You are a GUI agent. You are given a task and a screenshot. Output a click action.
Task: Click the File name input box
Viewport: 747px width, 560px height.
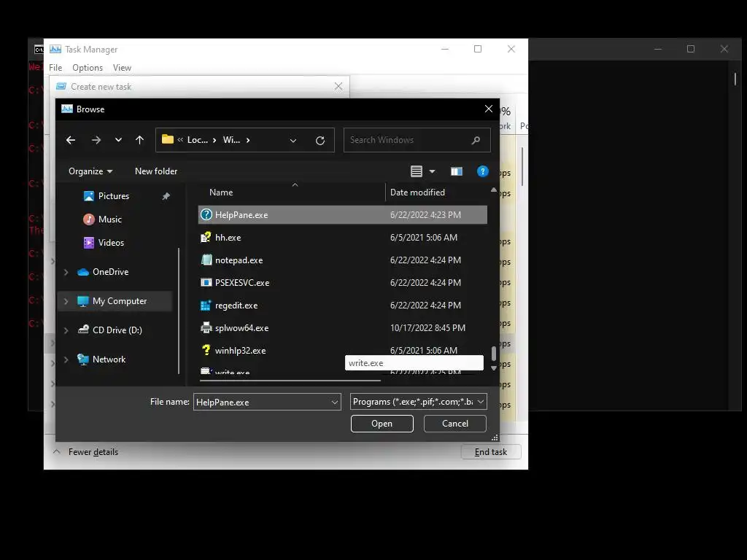coord(261,402)
